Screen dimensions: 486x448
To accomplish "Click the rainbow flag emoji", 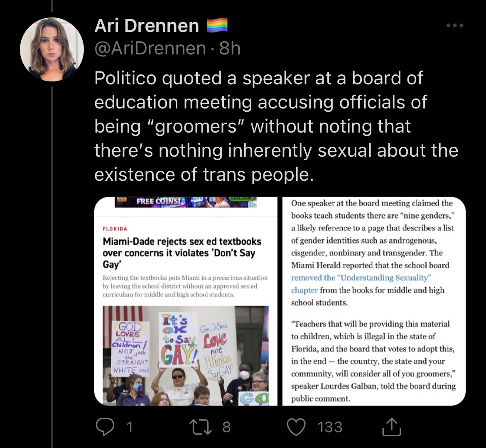I will 217,25.
